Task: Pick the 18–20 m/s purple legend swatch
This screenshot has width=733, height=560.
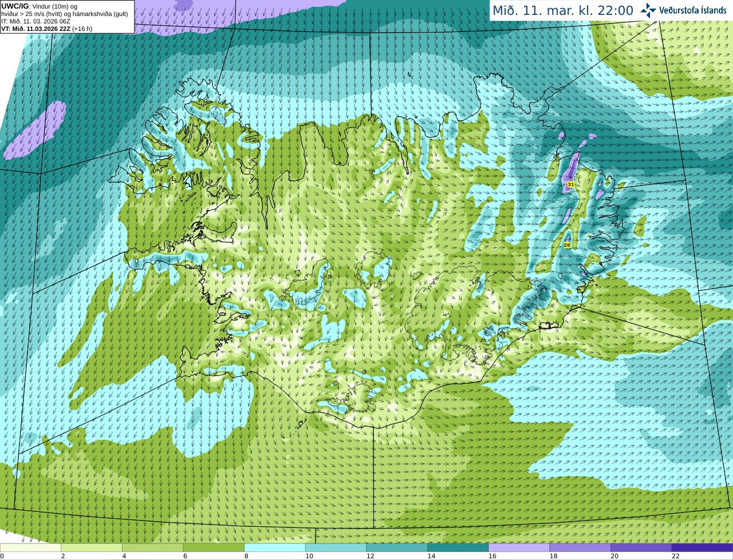Action: point(580,547)
